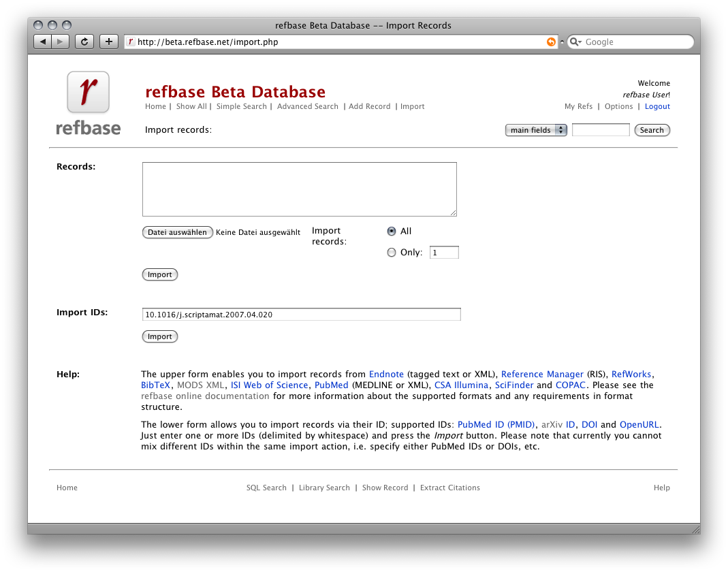
Task: Open the Show All navigation link
Action: click(191, 106)
